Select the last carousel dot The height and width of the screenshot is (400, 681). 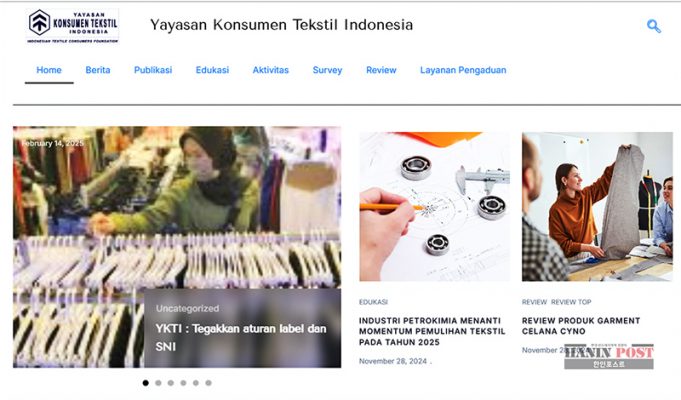point(208,383)
